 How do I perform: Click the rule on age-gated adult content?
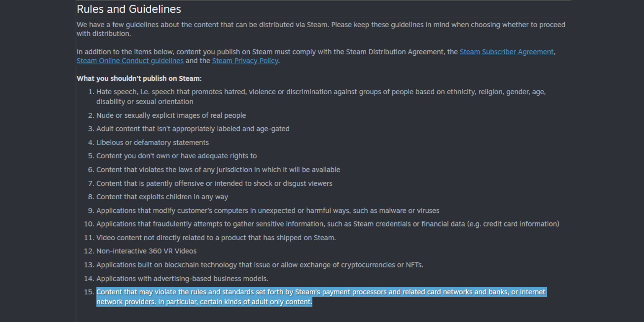[193, 129]
